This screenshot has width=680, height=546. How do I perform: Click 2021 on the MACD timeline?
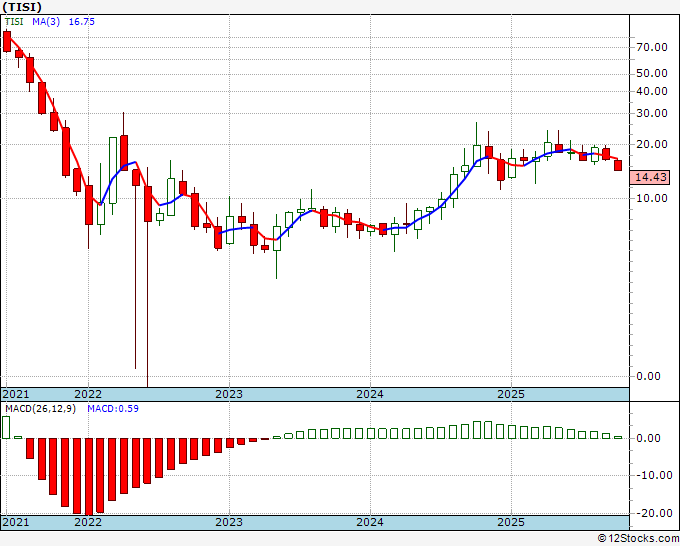(x=16, y=522)
